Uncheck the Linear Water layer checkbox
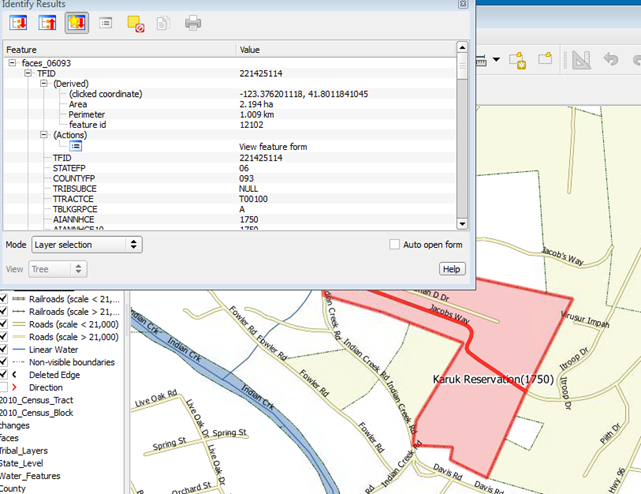The height and width of the screenshot is (494, 641). tap(6, 349)
